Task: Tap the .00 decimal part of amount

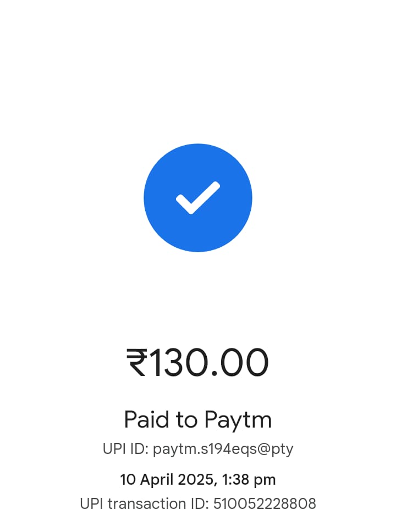Action: [240, 362]
